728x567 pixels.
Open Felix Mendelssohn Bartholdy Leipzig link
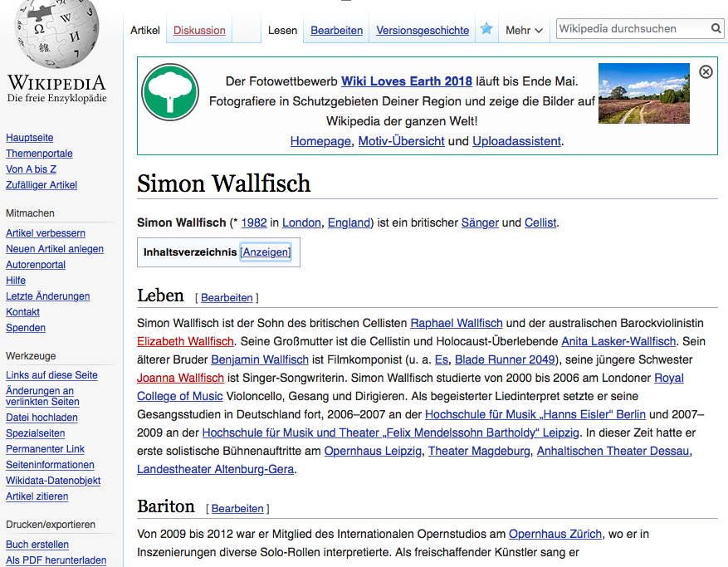pyautogui.click(x=390, y=433)
